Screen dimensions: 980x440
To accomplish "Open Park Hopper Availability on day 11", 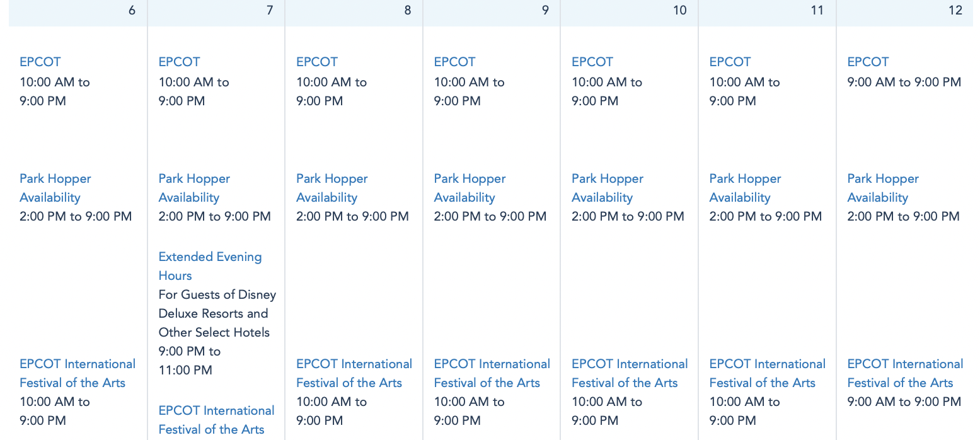I will (x=745, y=188).
